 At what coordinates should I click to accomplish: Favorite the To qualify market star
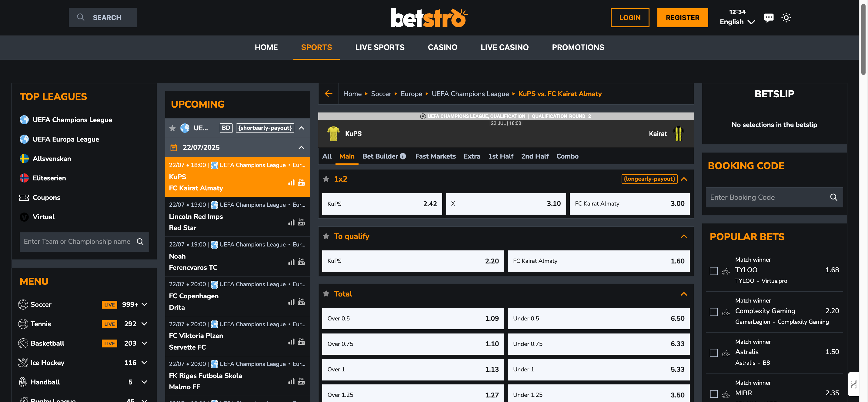click(326, 236)
